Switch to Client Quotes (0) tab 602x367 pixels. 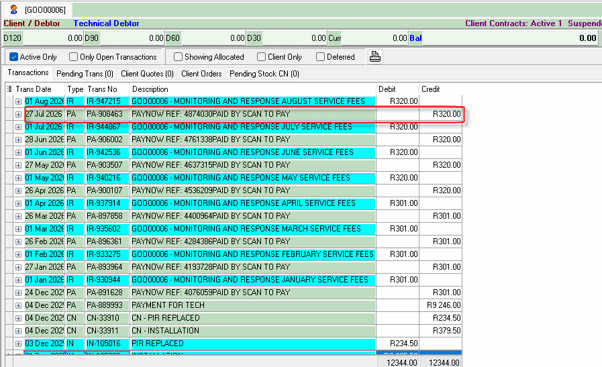pos(147,73)
